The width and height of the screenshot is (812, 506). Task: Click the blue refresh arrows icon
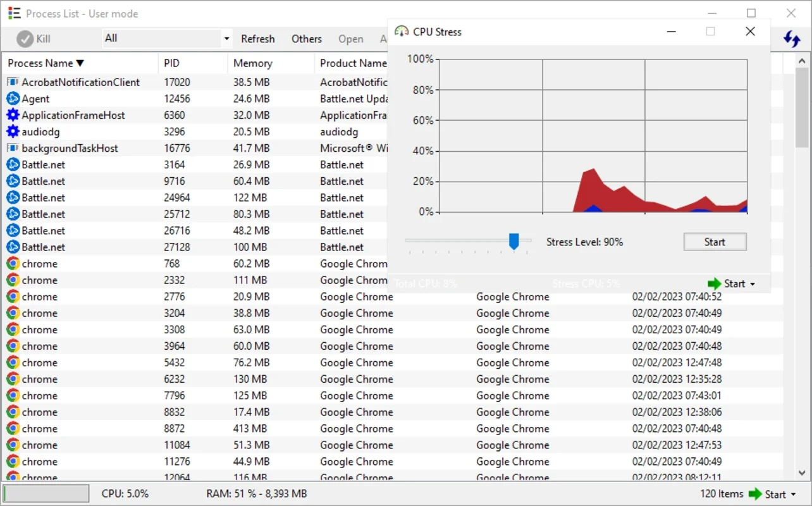click(792, 39)
